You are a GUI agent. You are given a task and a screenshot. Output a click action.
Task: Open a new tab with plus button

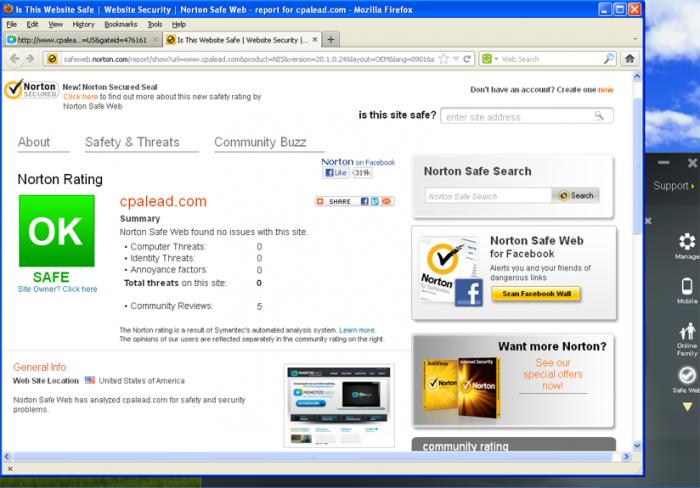pos(330,40)
